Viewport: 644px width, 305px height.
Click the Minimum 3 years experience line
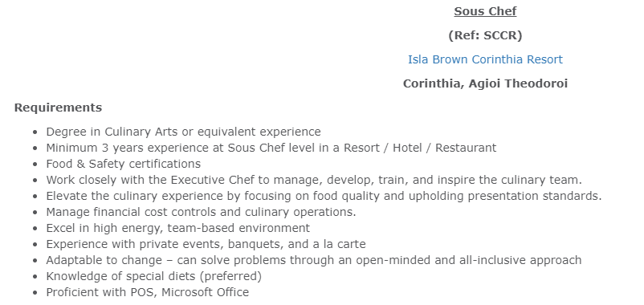(271, 148)
